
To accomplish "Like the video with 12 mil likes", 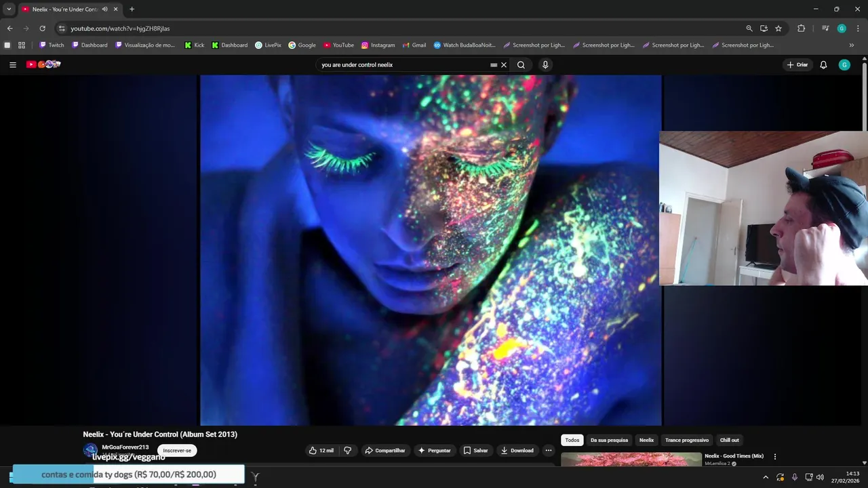I will pyautogui.click(x=321, y=450).
